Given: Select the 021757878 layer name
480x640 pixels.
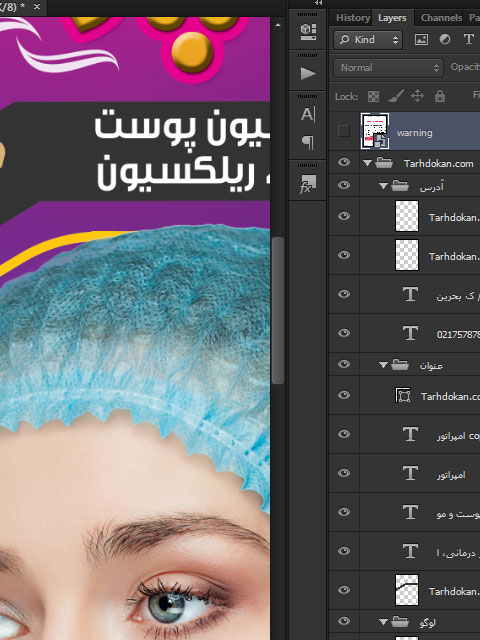Looking at the screenshot, I should pos(458,335).
